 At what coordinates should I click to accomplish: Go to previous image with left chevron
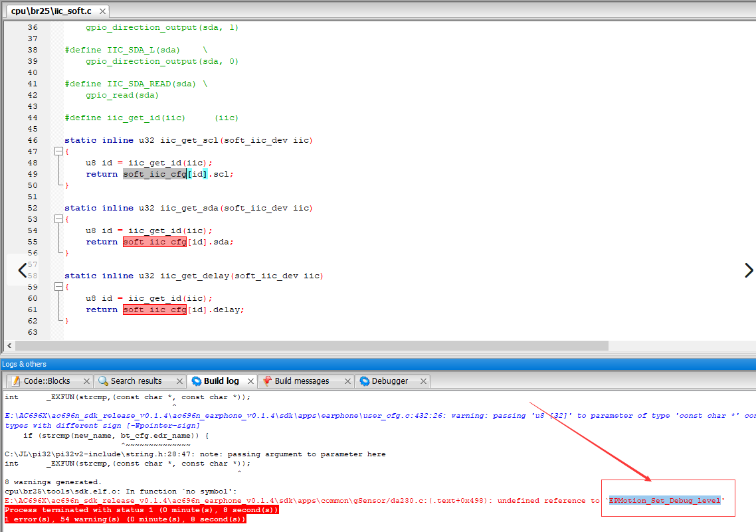[22, 270]
